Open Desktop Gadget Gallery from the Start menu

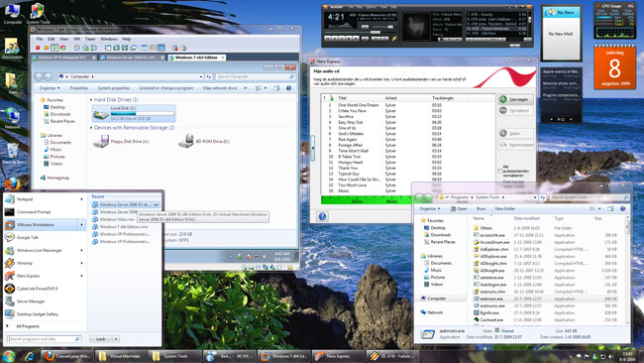click(x=45, y=314)
